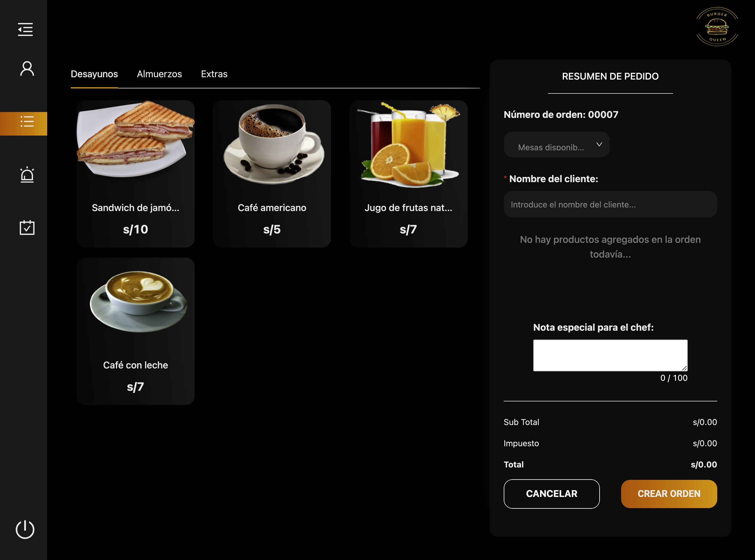This screenshot has width=755, height=560.
Task: Click the hamburger menu icon
Action: point(25,29)
